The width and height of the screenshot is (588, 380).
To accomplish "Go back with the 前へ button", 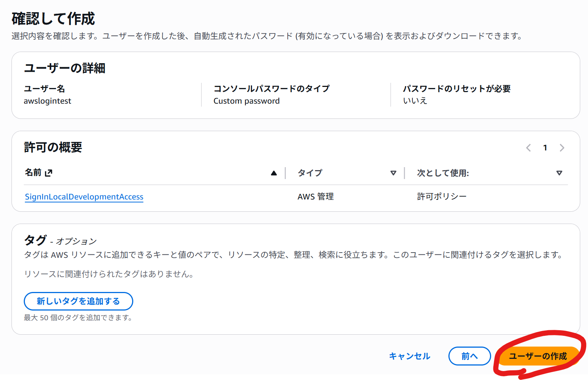I will pos(470,356).
